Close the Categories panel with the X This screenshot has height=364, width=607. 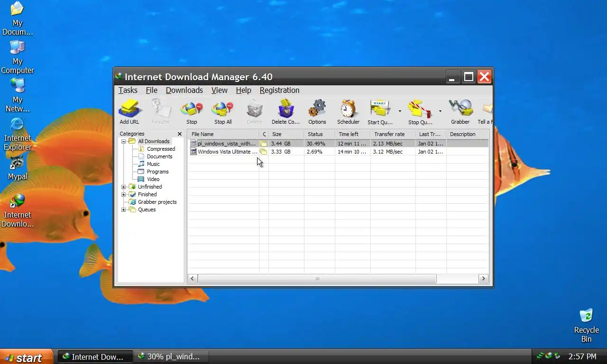(x=180, y=134)
